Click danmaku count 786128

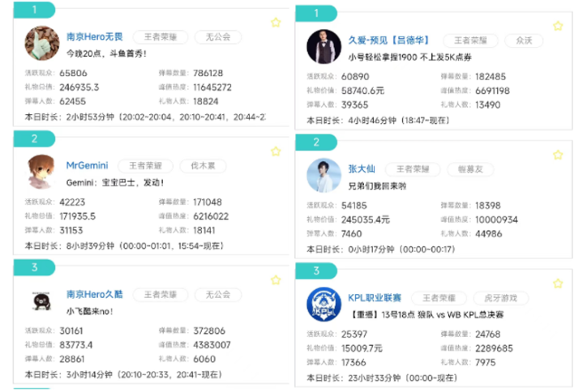208,73
